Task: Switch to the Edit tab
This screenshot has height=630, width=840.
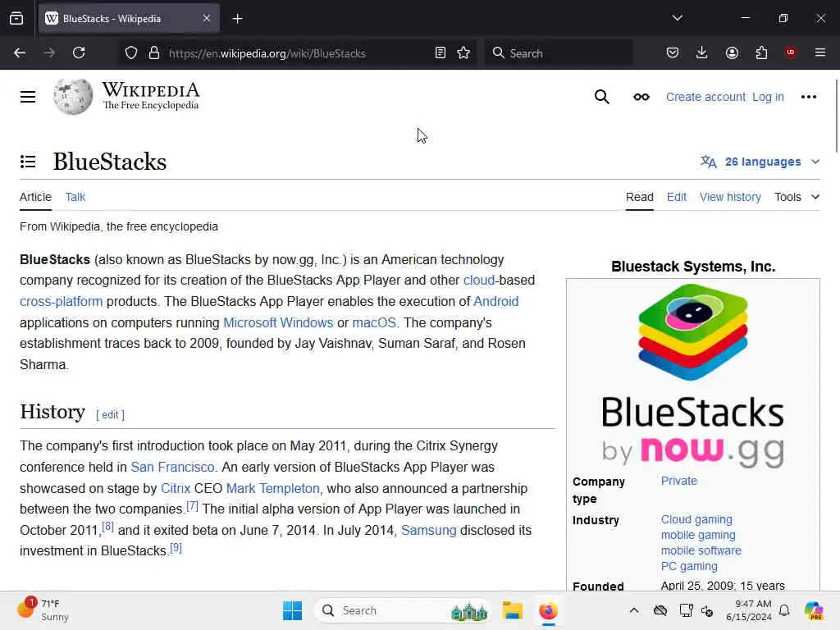Action: point(677,197)
